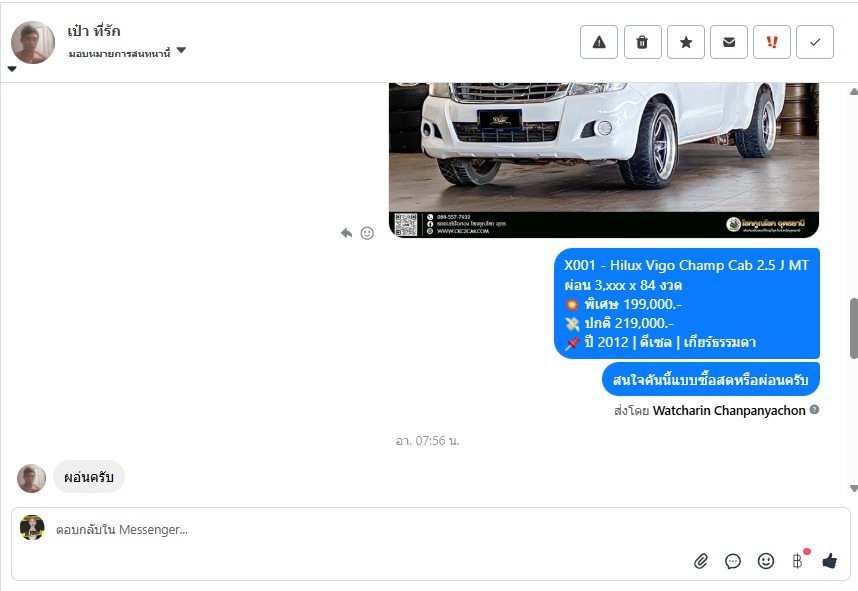Delete conversation using trash icon
Screen dimensions: 858x591
coord(642,42)
